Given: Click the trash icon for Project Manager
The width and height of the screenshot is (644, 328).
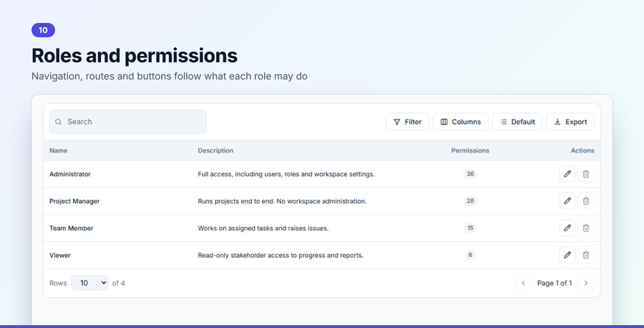Looking at the screenshot, I should (x=585, y=201).
